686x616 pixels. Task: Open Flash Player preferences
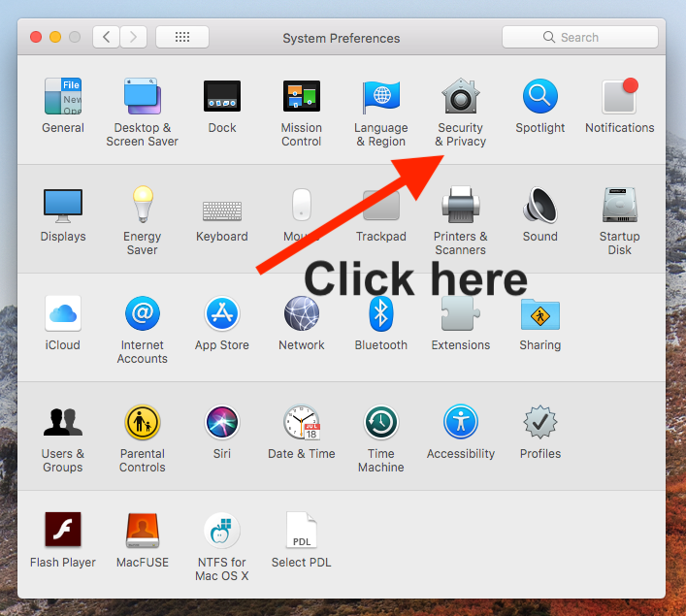(x=63, y=530)
